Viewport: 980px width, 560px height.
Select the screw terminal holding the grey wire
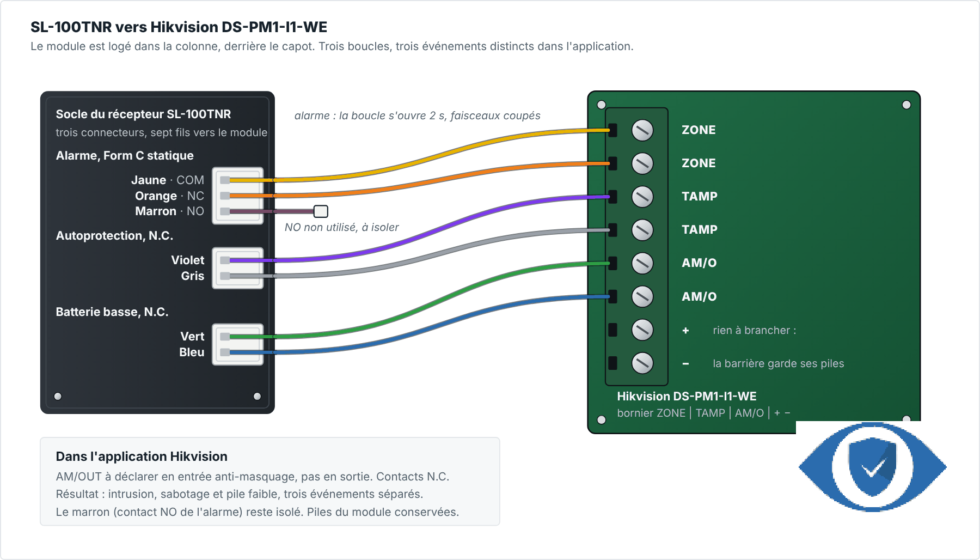pyautogui.click(x=642, y=230)
